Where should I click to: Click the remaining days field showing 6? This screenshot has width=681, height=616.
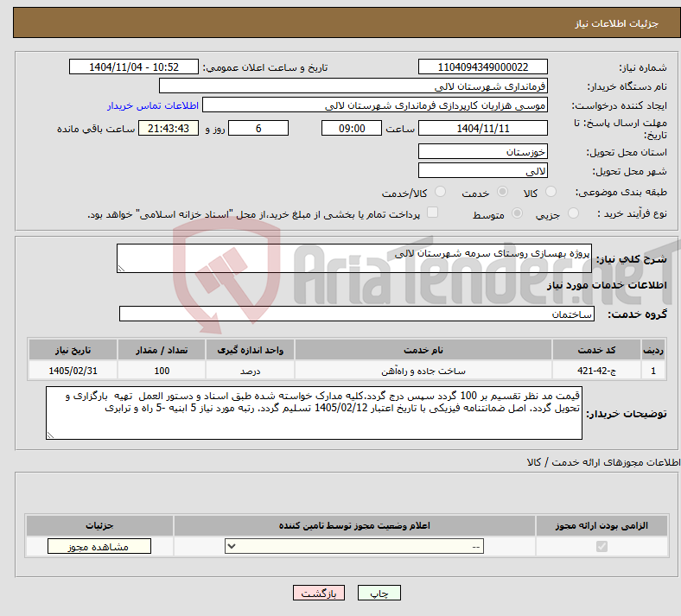[258, 128]
